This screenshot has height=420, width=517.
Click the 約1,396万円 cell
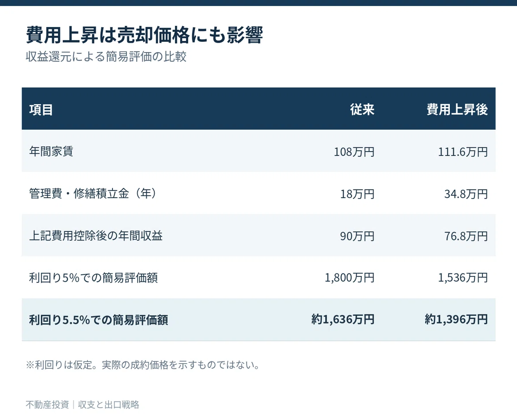pyautogui.click(x=456, y=320)
